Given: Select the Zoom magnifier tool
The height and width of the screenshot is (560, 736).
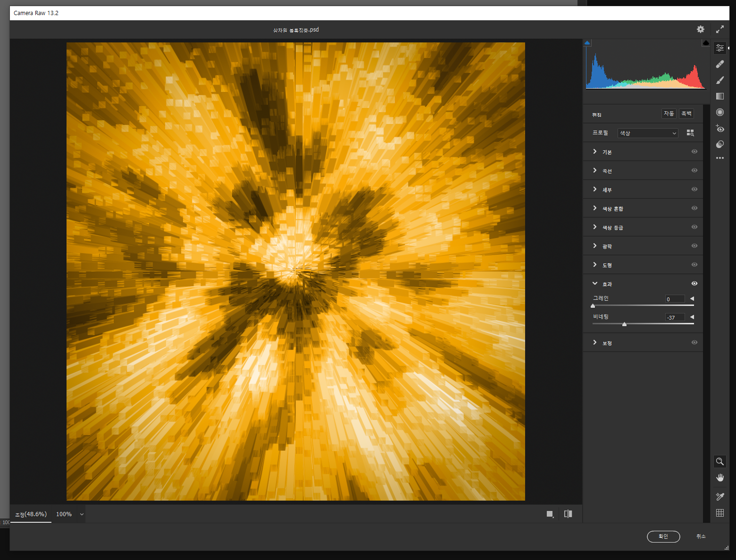Looking at the screenshot, I should [x=720, y=461].
